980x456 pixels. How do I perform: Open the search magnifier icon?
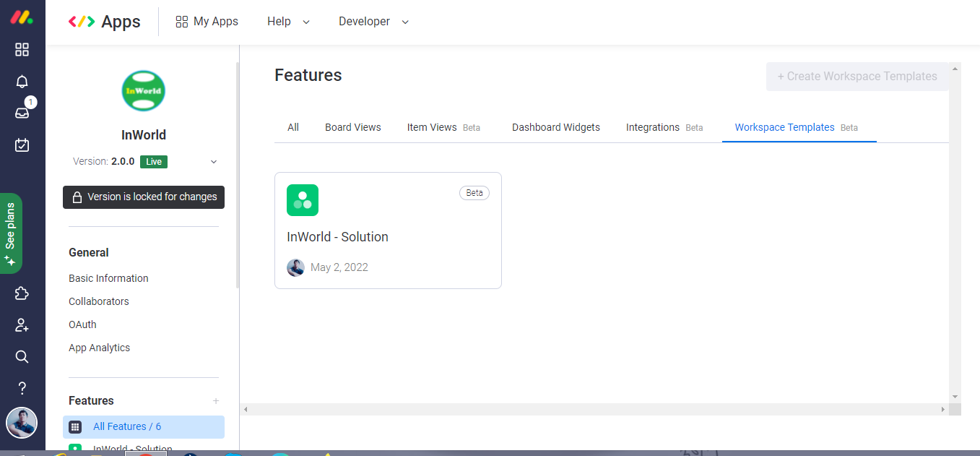(x=22, y=357)
